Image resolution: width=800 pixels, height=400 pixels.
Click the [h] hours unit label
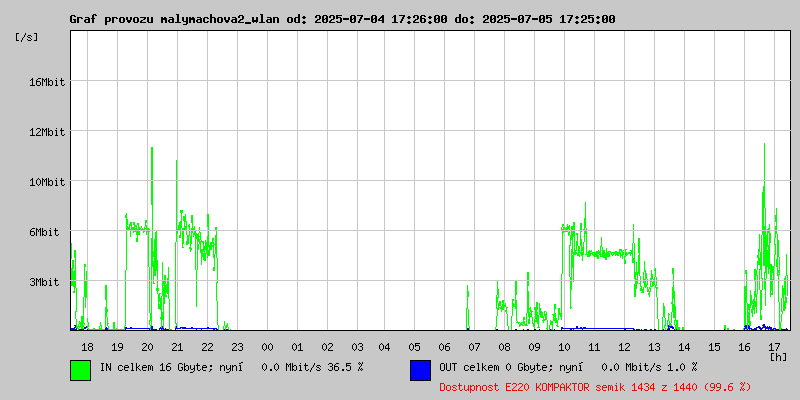click(x=779, y=357)
